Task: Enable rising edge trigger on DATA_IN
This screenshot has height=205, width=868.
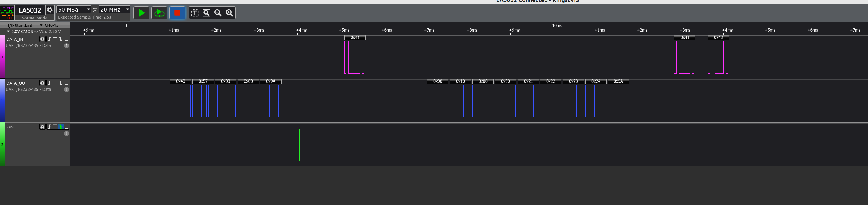Action: click(x=49, y=39)
